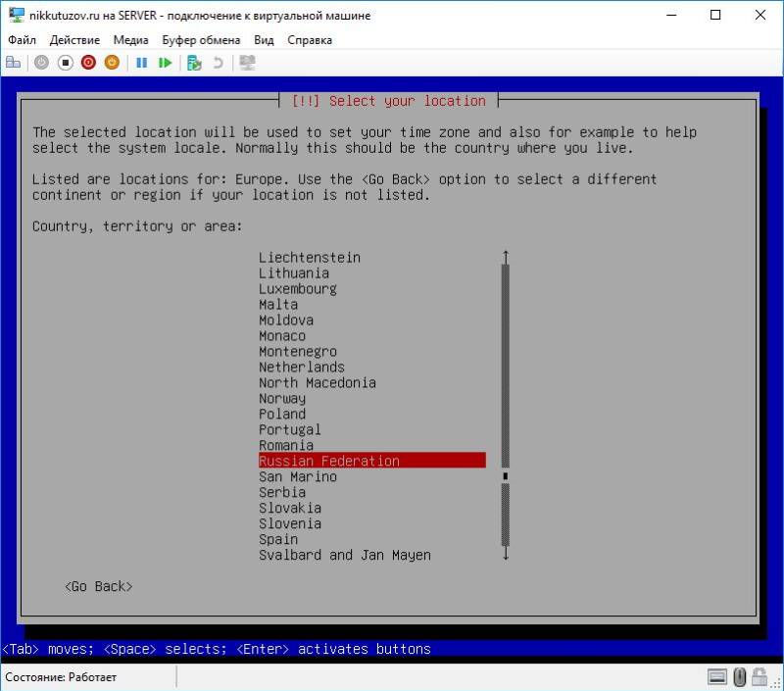
Task: Activate the <Go Back> button
Action: pyautogui.click(x=98, y=586)
